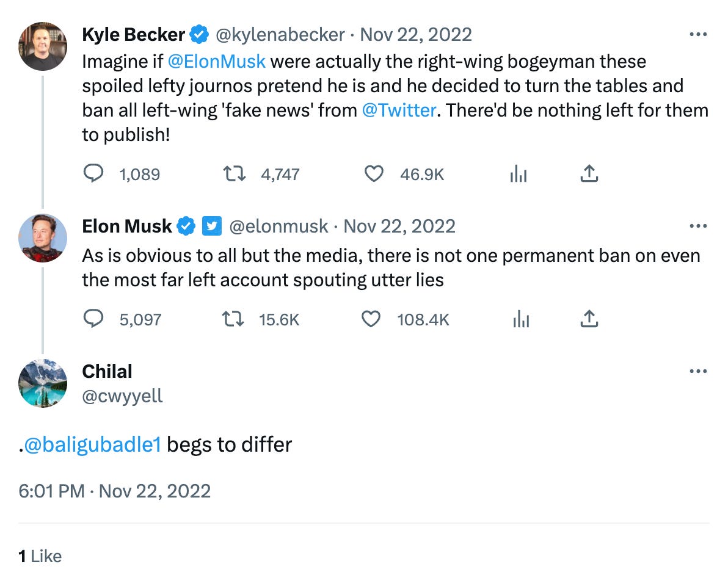Toggle like on Chilal's tweet via 1 Like

click(40, 556)
